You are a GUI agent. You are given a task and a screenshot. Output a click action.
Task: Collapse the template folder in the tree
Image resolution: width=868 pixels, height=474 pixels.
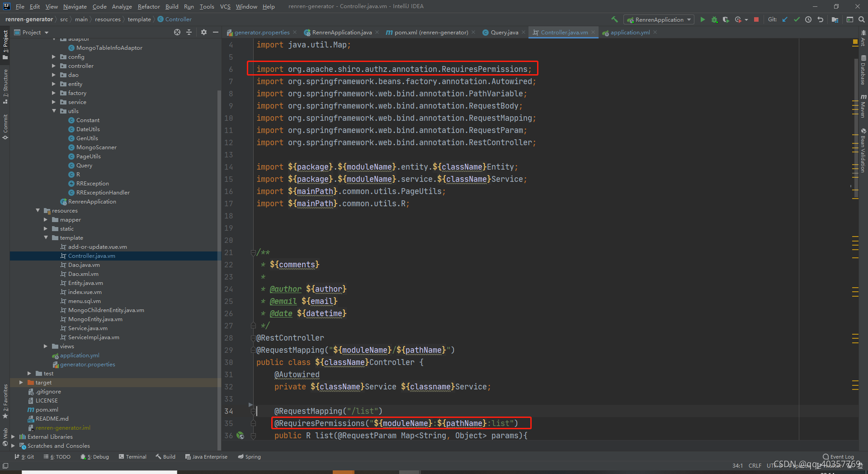[x=46, y=238]
